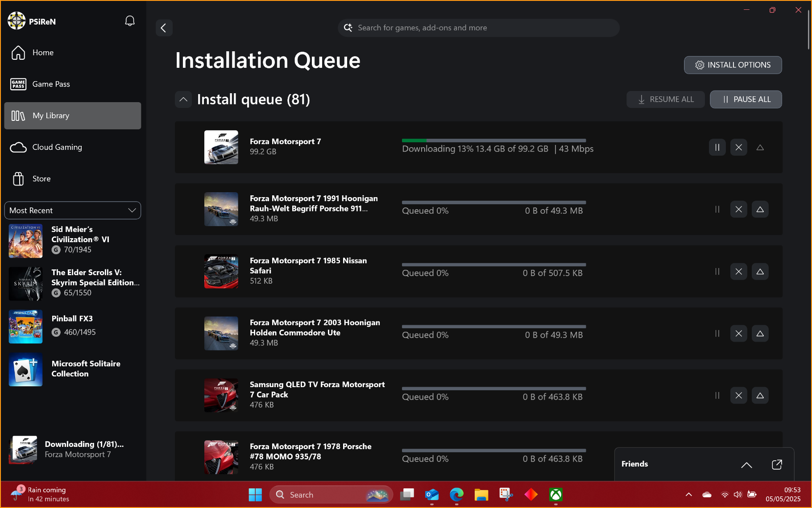The image size is (812, 508).
Task: Open Wi-Fi network tray icon
Action: pyautogui.click(x=725, y=495)
